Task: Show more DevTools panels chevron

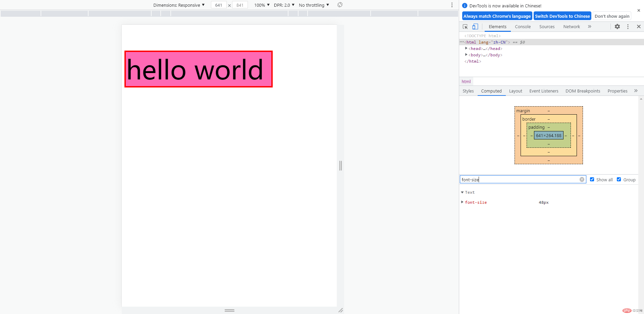Action: point(589,26)
